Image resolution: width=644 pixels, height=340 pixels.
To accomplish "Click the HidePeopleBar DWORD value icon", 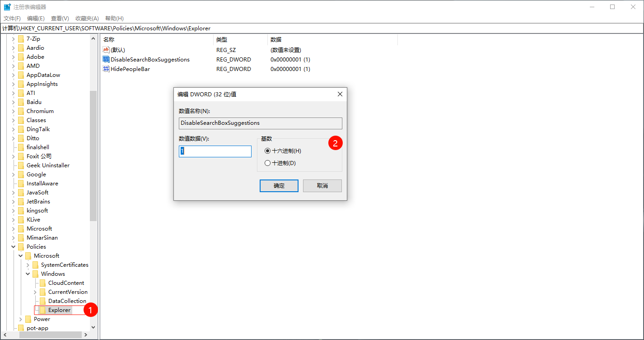I will click(x=106, y=69).
